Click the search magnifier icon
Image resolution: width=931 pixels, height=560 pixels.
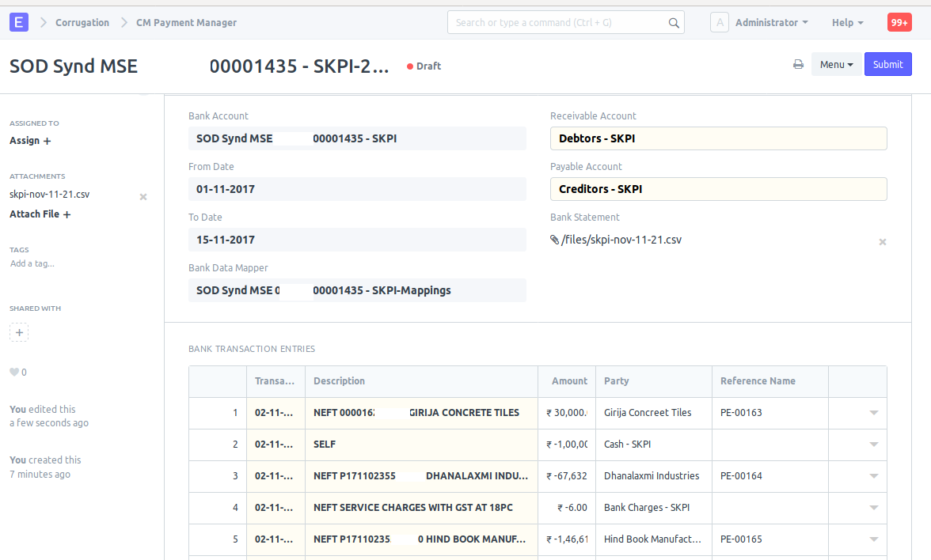point(673,22)
